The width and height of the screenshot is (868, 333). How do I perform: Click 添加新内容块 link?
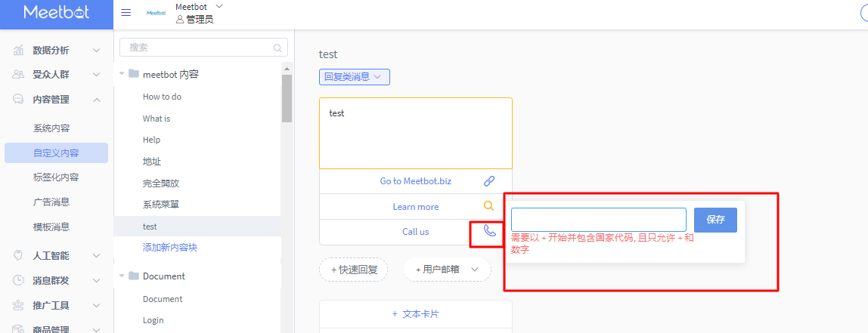coord(170,247)
